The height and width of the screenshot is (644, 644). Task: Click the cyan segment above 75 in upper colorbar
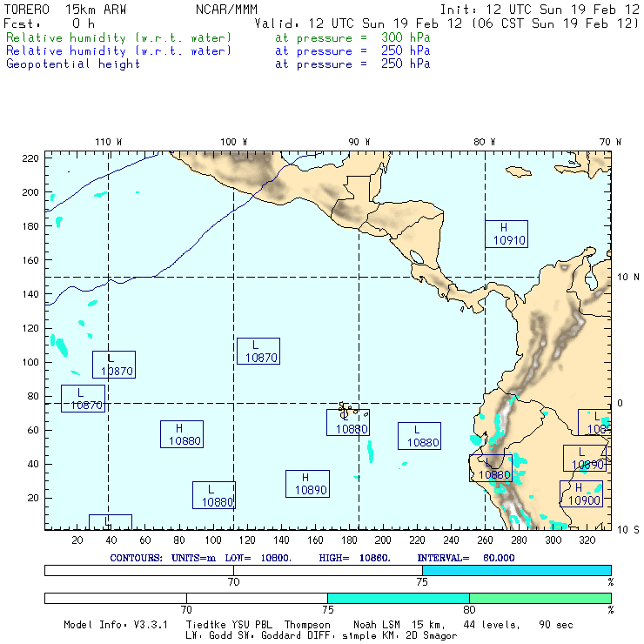pyautogui.click(x=517, y=570)
